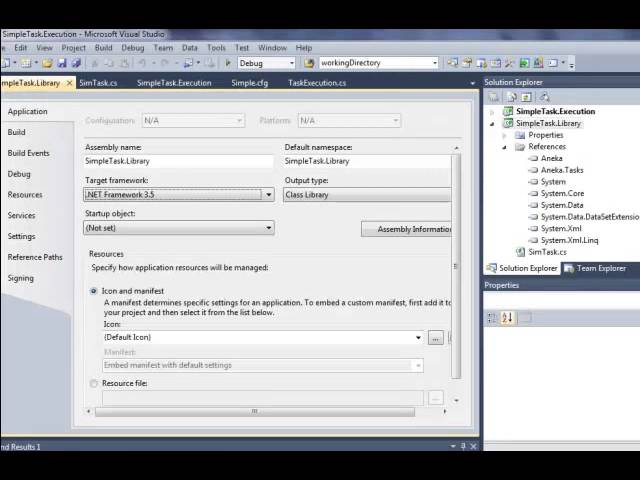Click the pin icon of Find Results panel
This screenshot has width=640, height=480.
(x=463, y=447)
